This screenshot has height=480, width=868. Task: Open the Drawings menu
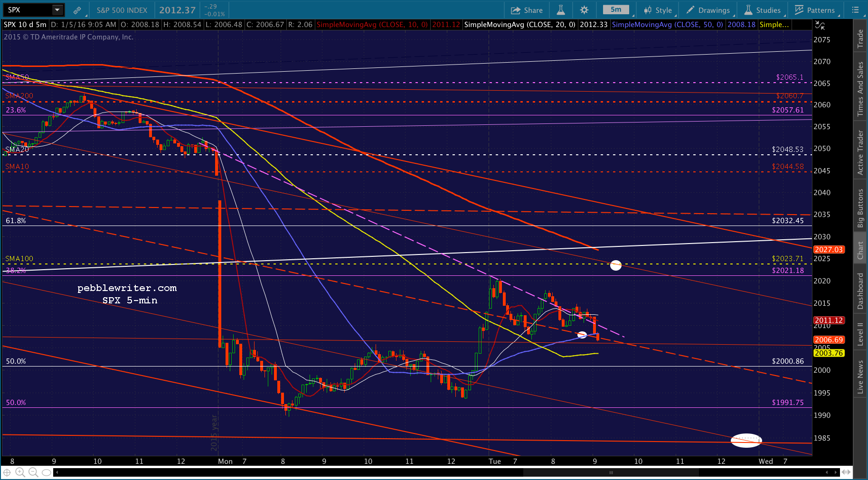(708, 10)
